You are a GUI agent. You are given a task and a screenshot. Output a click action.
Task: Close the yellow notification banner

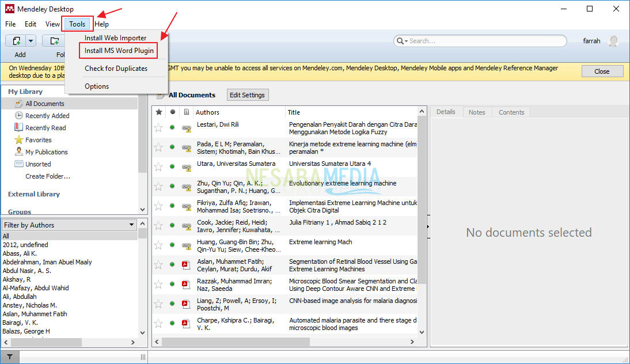pos(602,71)
